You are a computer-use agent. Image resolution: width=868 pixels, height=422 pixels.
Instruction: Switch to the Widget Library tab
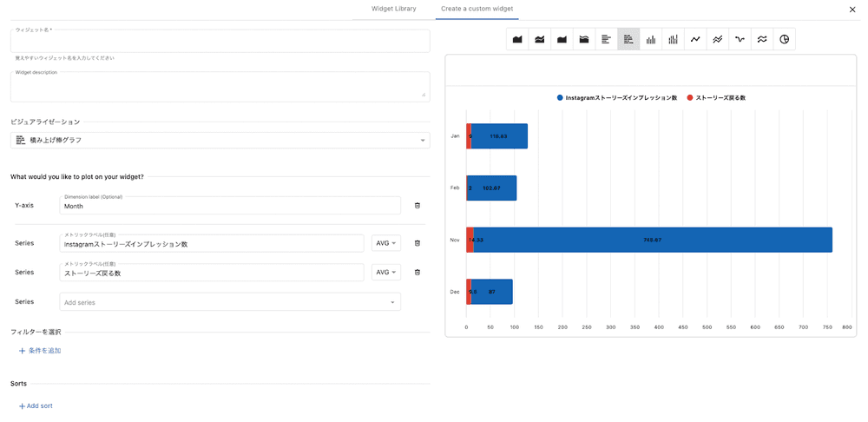[393, 9]
